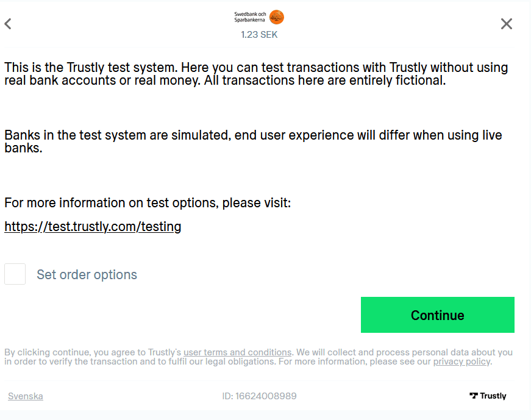Click the Set order options label
531x420 pixels.
coord(87,275)
